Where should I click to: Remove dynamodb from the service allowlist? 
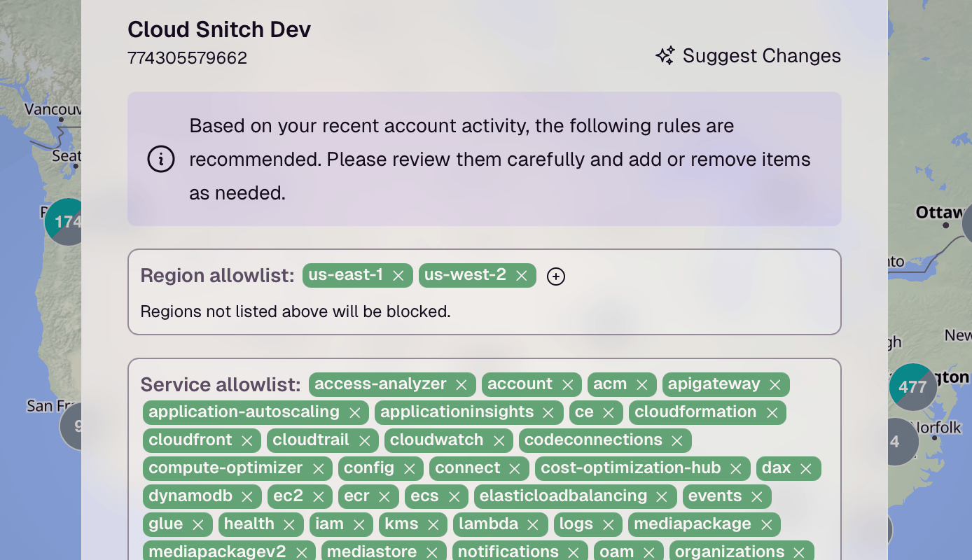[x=247, y=496]
